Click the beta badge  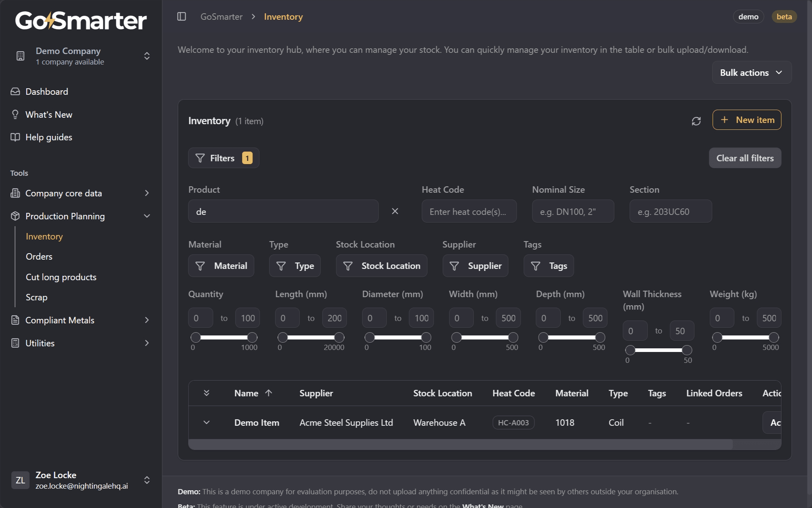784,17
